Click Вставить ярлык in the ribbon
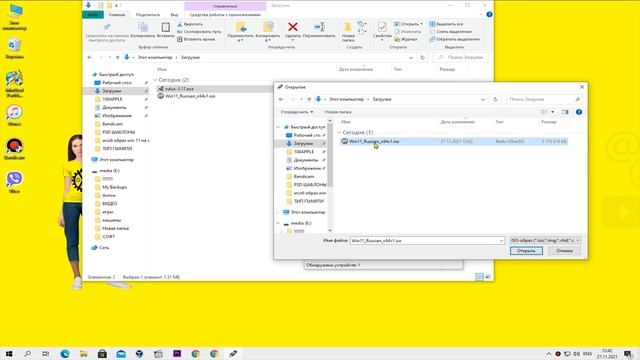 tap(196, 39)
